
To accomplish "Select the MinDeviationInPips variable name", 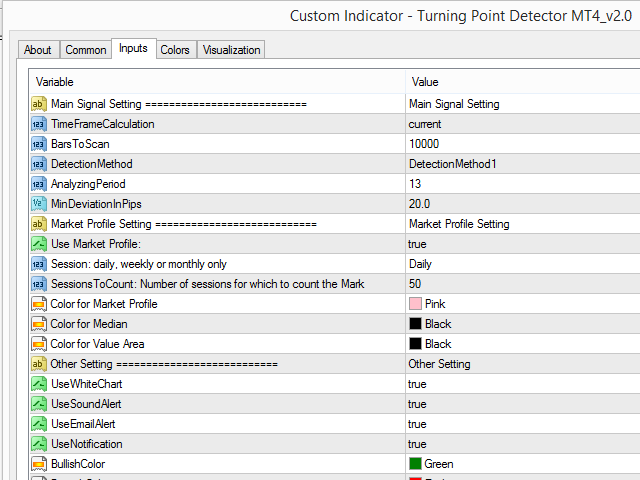I will (x=96, y=204).
